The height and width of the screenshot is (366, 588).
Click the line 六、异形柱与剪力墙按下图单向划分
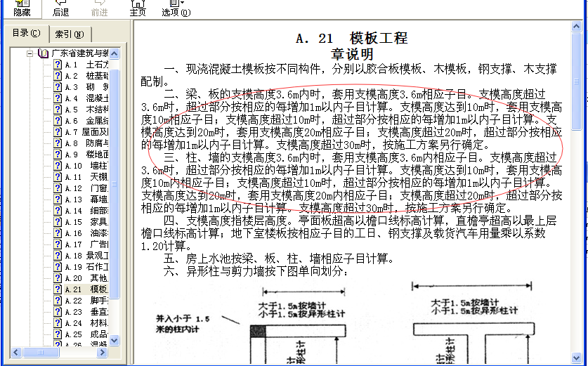pos(256,271)
